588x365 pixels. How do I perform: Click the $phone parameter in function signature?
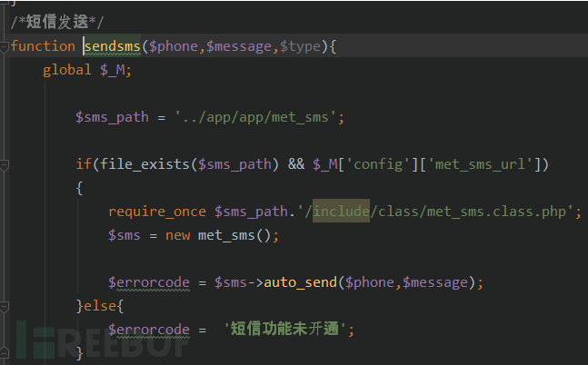(174, 46)
